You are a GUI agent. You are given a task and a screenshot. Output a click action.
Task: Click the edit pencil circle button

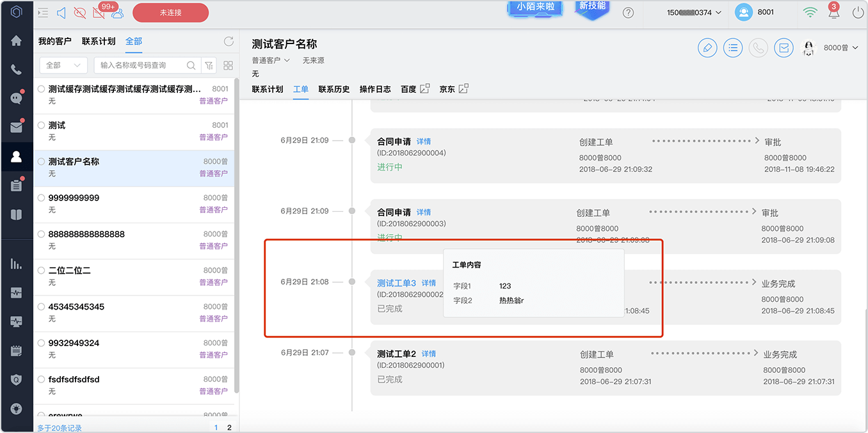[x=707, y=48]
